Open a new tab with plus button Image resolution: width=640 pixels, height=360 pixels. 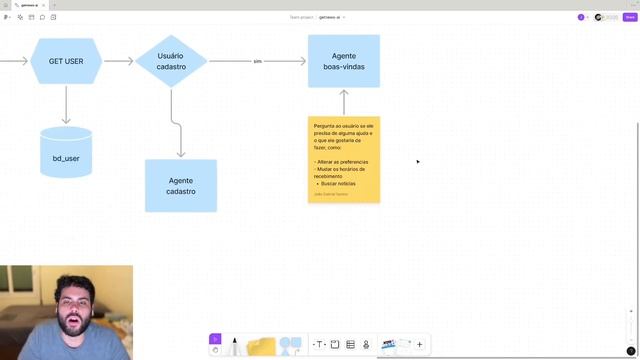tap(54, 5)
